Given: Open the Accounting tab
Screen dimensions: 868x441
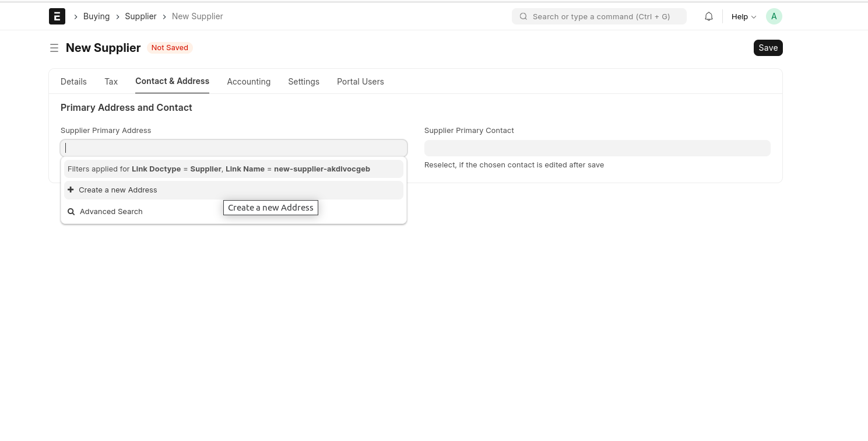Looking at the screenshot, I should click(248, 82).
